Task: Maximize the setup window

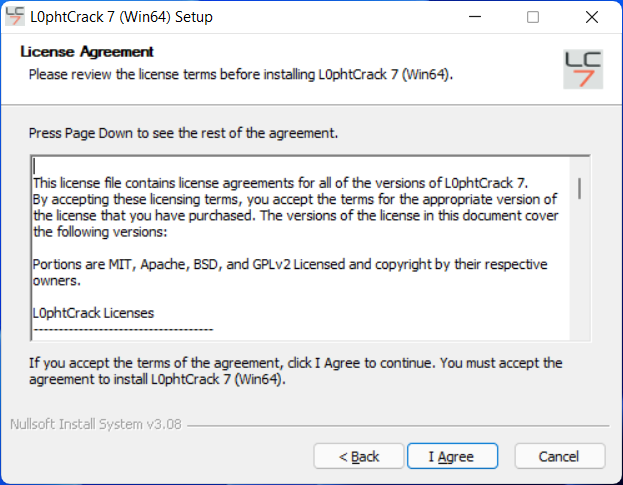Action: click(533, 17)
